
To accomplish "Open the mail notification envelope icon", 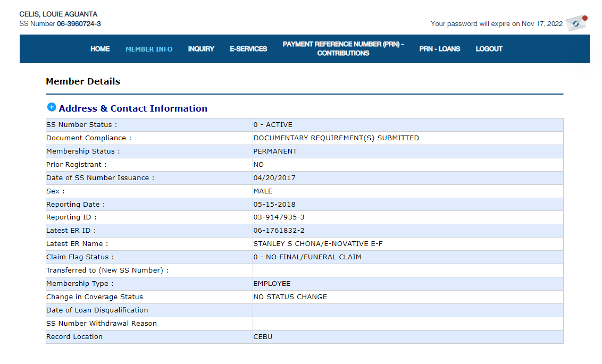I will click(x=576, y=23).
